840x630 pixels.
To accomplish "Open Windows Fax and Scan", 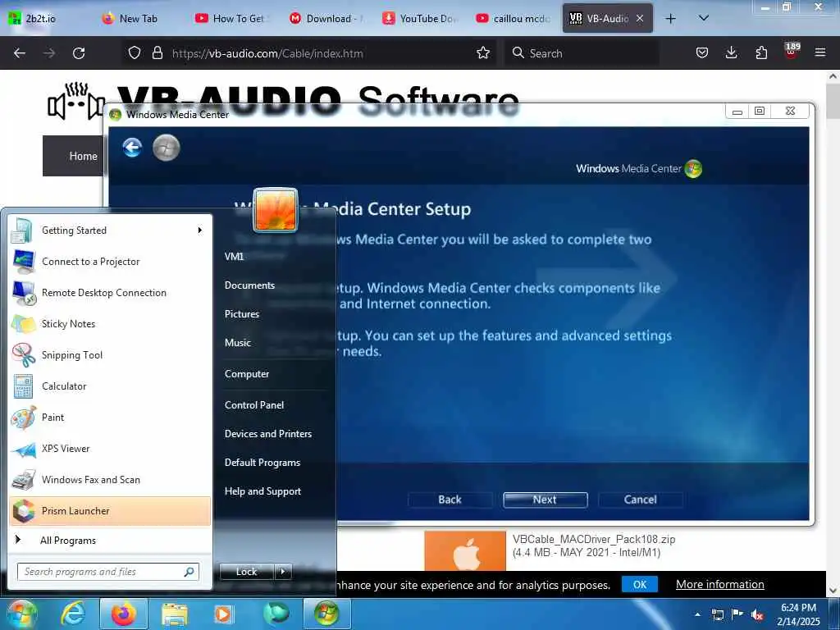I will click(110, 479).
